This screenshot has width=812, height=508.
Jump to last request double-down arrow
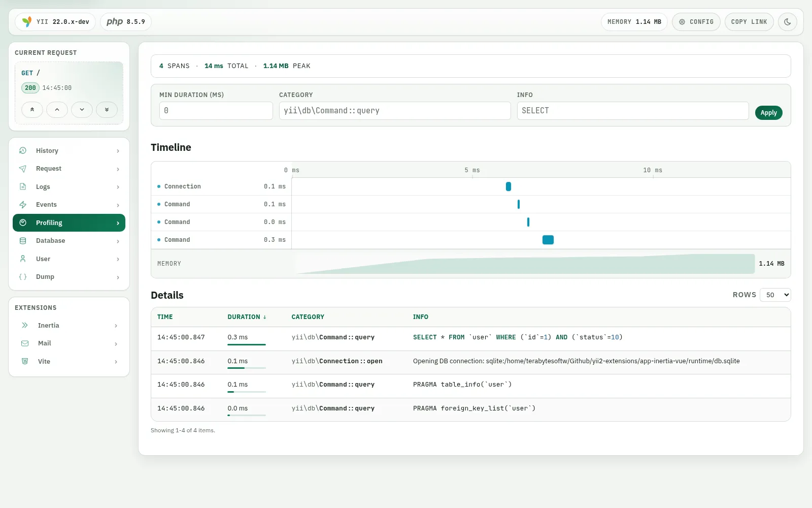tap(107, 110)
